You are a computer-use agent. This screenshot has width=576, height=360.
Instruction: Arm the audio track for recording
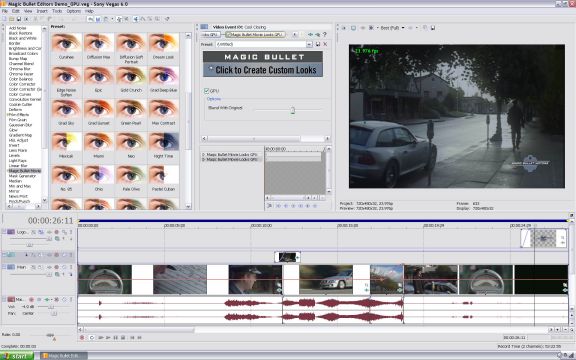coord(31,300)
